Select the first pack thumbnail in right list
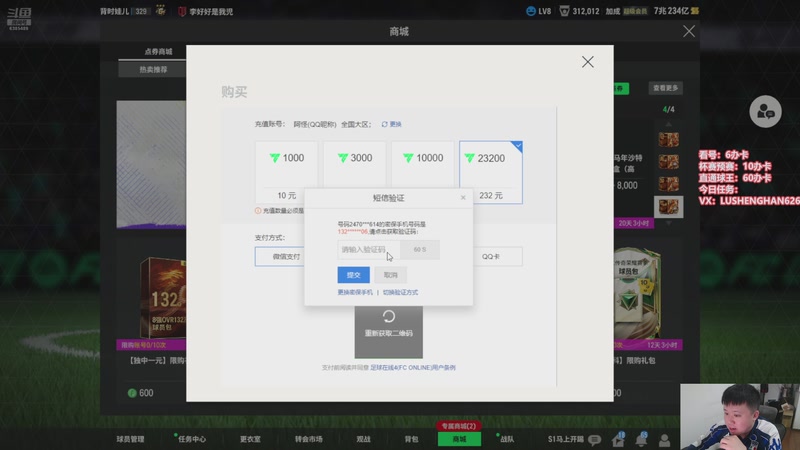The image size is (800, 450). (668, 139)
